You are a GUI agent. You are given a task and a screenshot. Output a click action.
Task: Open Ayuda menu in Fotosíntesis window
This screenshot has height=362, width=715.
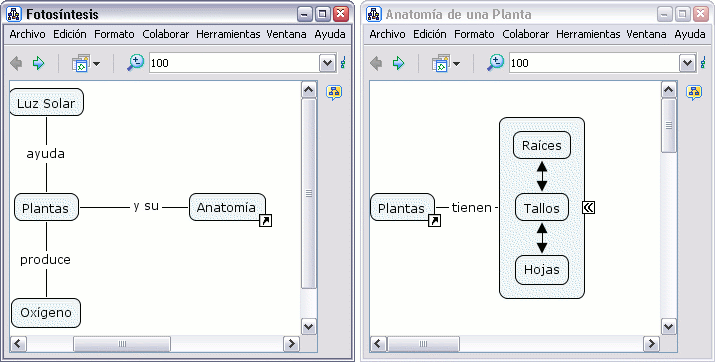coord(330,34)
